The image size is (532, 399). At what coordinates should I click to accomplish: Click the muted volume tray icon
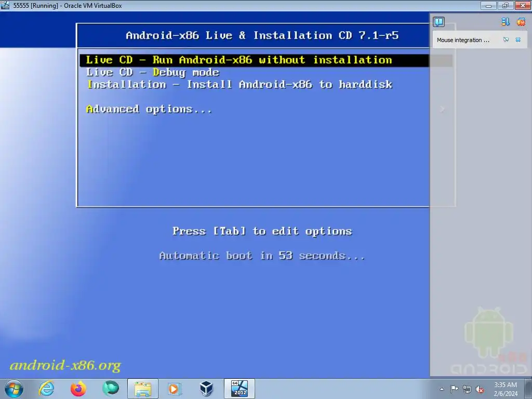[x=480, y=389]
